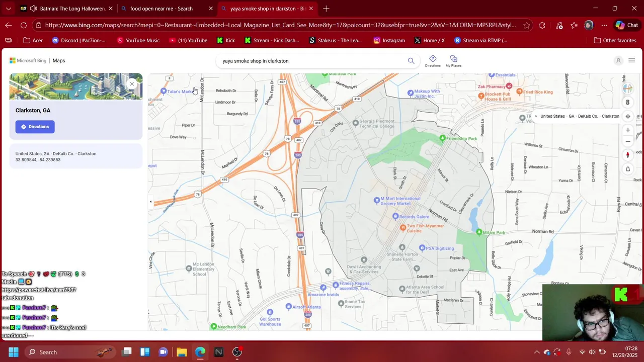
Task: Open the Windows Start menu
Action: pyautogui.click(x=14, y=352)
